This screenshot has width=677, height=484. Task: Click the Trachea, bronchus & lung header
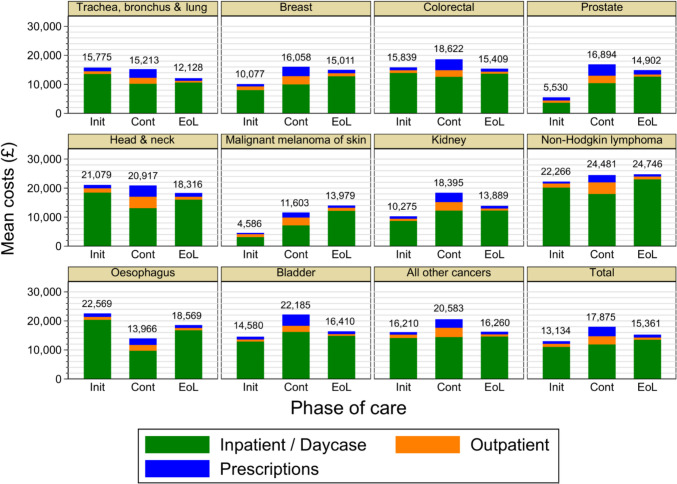coord(143,8)
